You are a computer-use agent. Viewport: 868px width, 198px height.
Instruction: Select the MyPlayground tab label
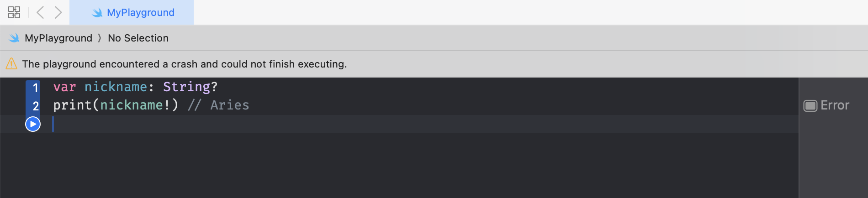pos(140,13)
